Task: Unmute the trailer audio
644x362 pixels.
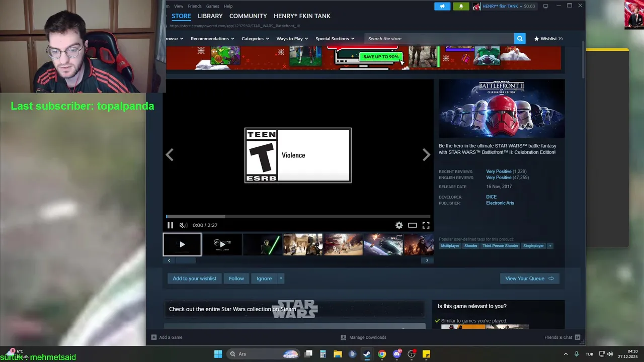Action: [183, 225]
